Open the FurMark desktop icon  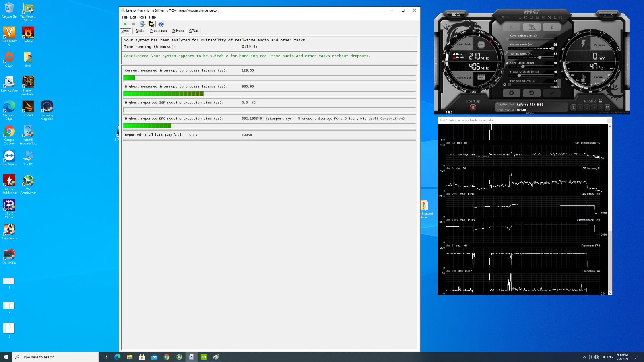pyautogui.click(x=28, y=35)
